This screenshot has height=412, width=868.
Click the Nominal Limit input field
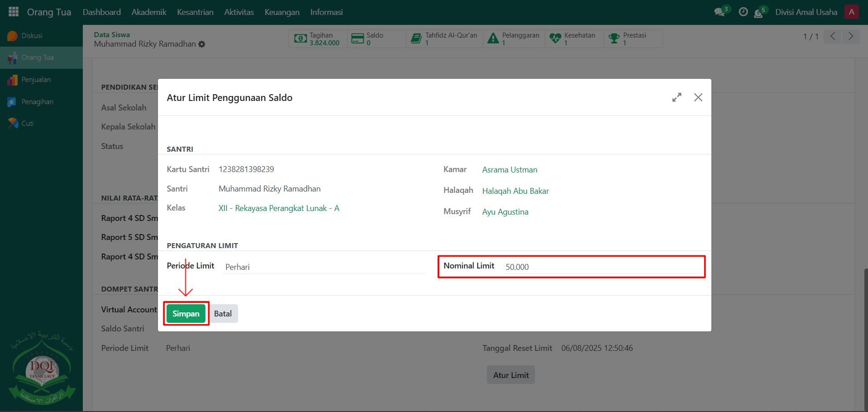pos(602,267)
